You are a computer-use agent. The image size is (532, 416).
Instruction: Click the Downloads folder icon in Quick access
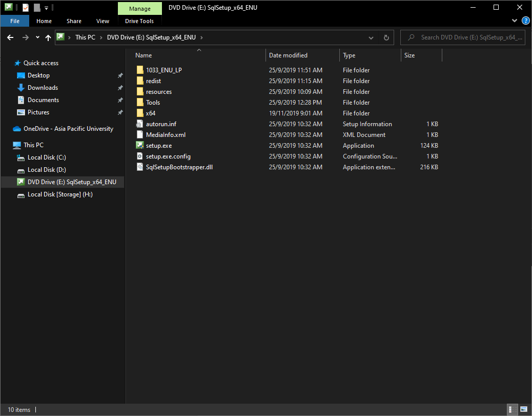click(21, 88)
